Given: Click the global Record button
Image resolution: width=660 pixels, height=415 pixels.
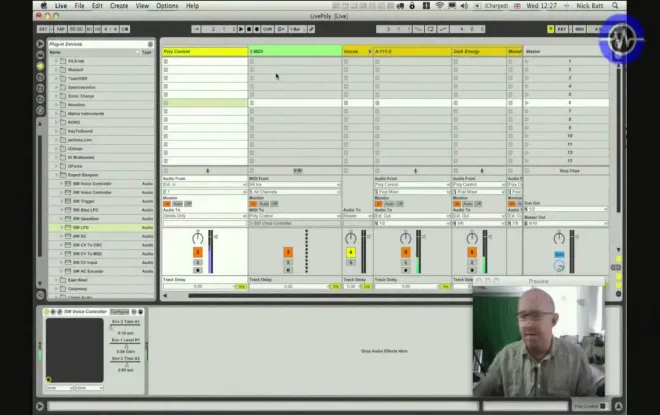Looking at the screenshot, I should coord(257,29).
